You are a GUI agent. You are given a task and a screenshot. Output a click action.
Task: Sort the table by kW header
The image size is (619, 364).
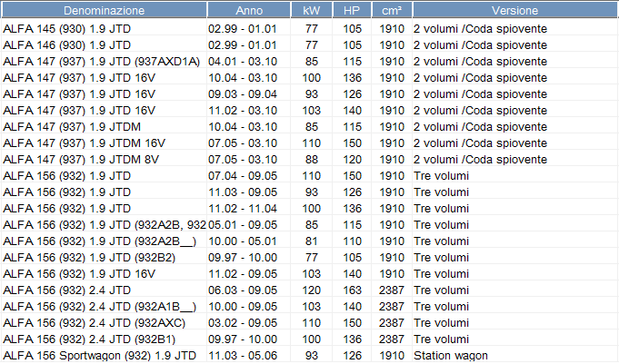tap(311, 11)
